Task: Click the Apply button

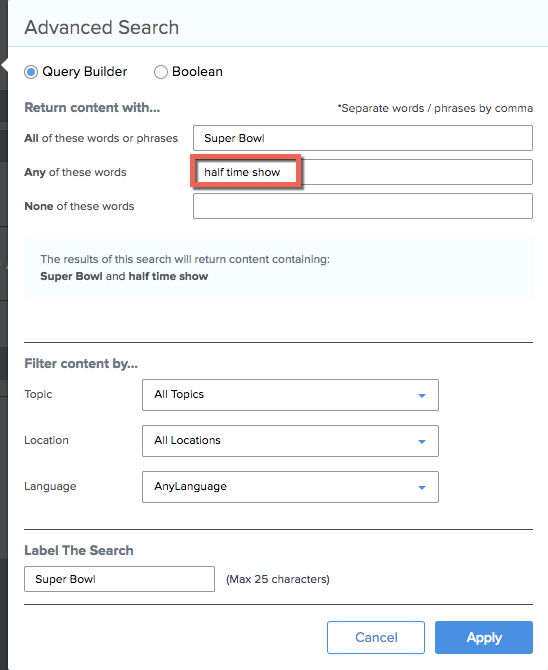Action: point(484,638)
